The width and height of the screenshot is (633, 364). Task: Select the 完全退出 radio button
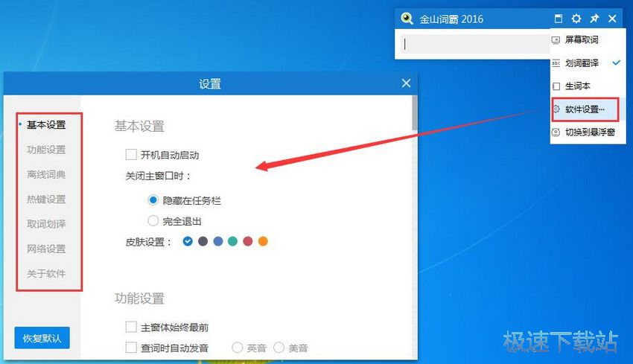pyautogui.click(x=153, y=221)
